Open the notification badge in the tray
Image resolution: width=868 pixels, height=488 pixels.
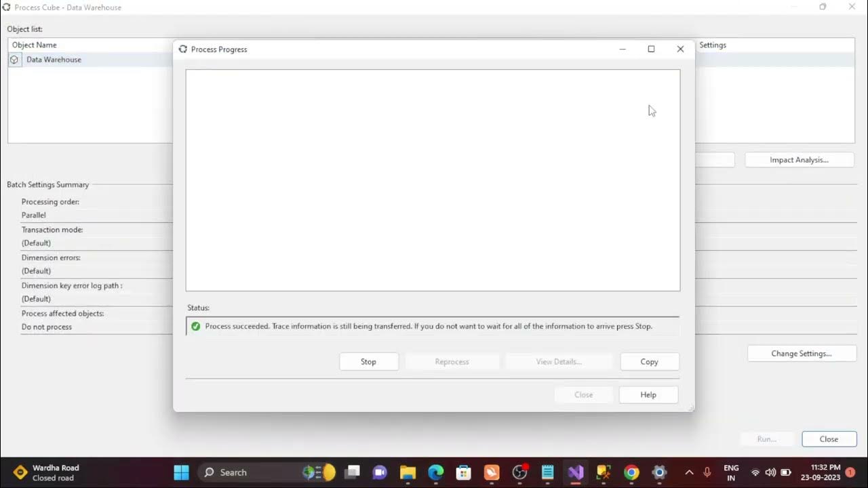click(850, 472)
